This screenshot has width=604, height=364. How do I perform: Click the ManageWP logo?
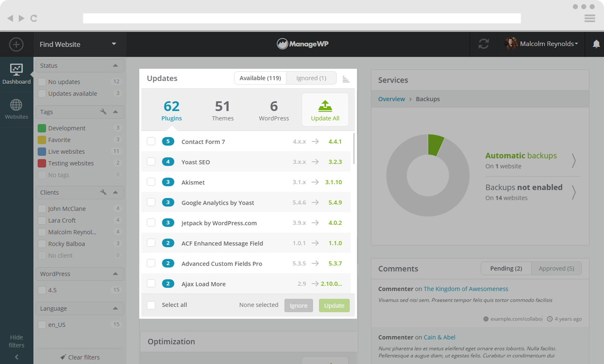point(302,44)
